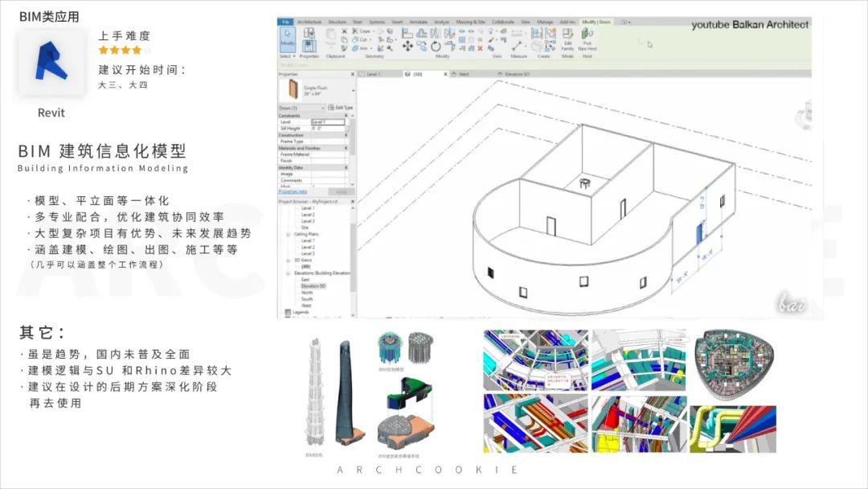Image resolution: width=868 pixels, height=489 pixels.
Task: Activate the Rotate tool in Modify panel
Action: click(x=435, y=47)
